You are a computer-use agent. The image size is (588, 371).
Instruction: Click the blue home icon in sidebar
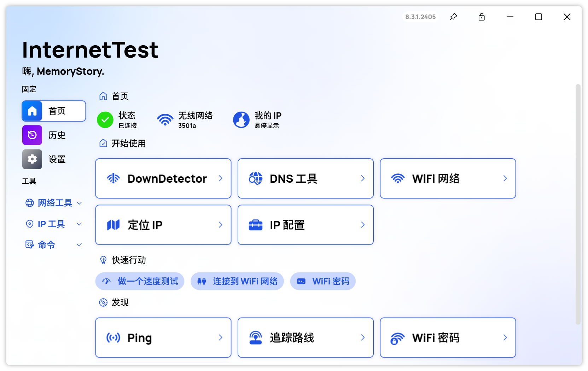32,111
